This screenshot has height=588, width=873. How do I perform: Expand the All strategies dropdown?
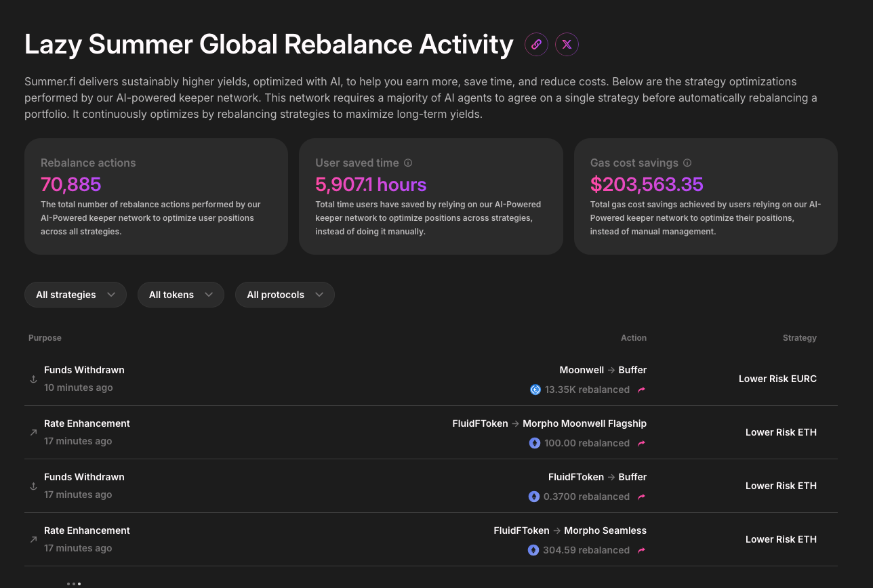[x=75, y=295]
